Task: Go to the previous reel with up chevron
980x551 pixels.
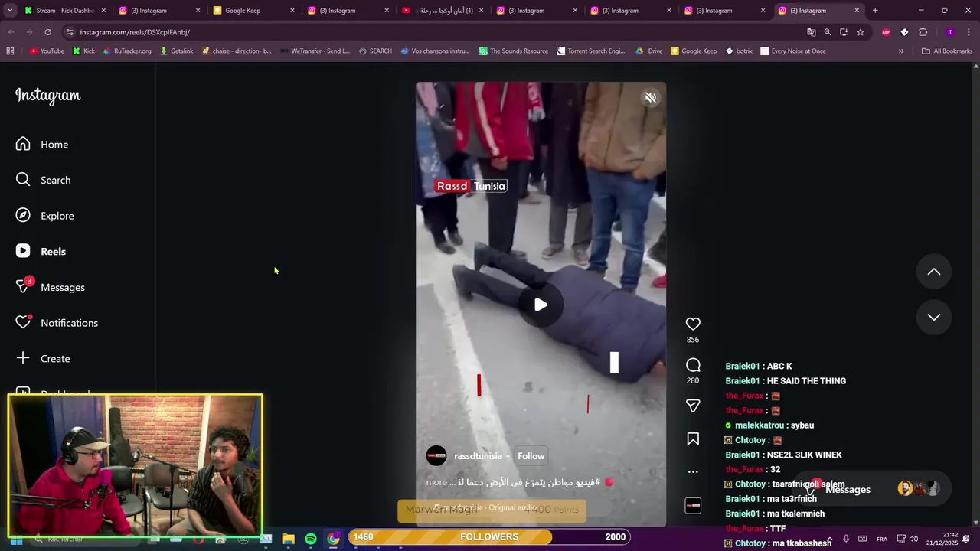Action: [934, 272]
